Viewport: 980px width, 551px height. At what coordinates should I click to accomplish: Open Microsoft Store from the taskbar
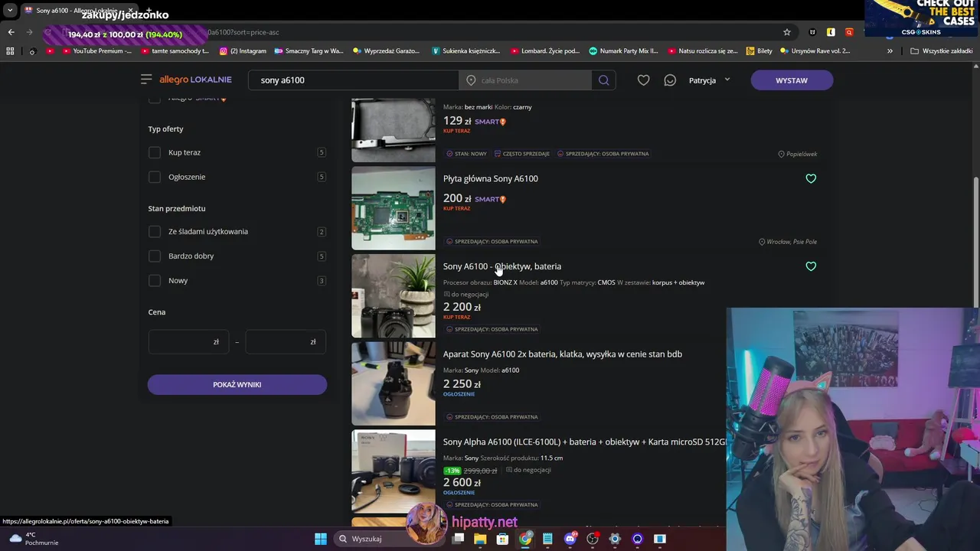pyautogui.click(x=502, y=539)
